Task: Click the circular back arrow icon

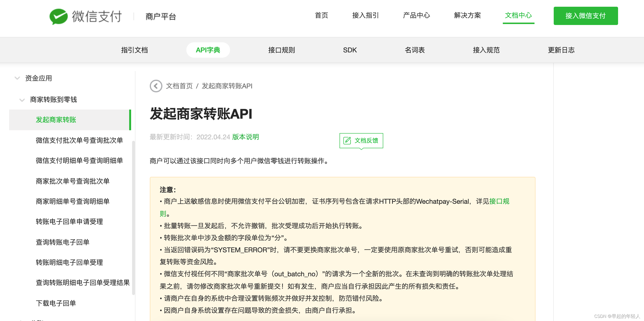Action: tap(156, 86)
